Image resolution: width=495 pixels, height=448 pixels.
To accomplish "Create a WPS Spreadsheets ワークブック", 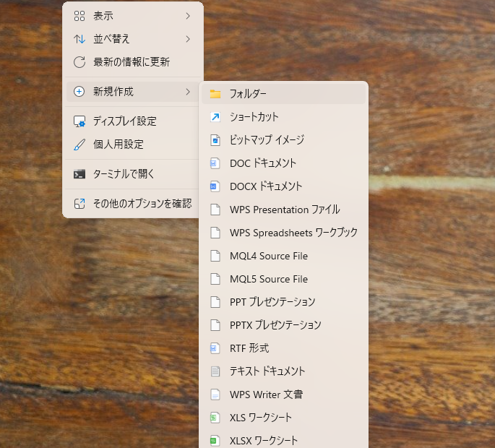I will (283, 233).
